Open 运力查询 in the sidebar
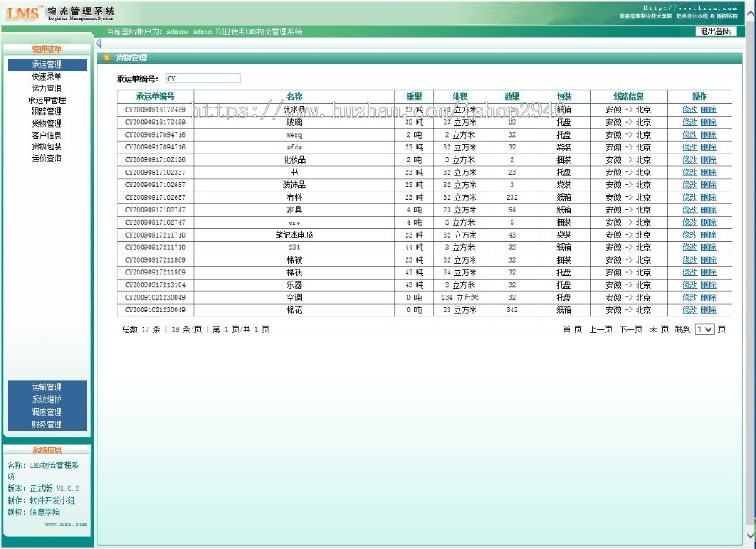 tap(47, 88)
